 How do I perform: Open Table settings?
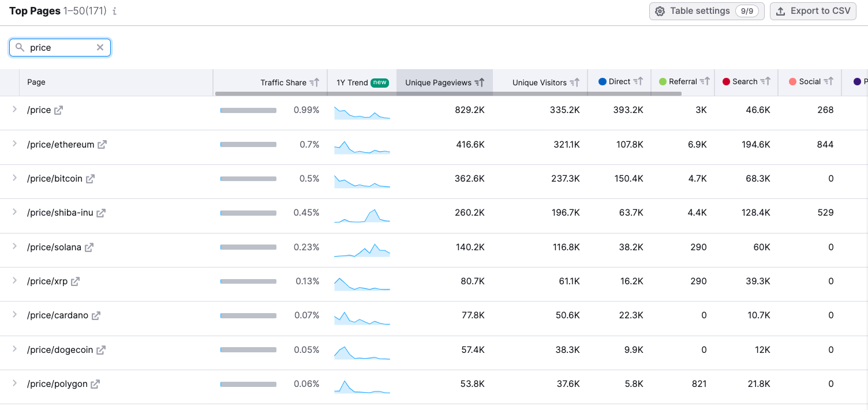point(707,11)
